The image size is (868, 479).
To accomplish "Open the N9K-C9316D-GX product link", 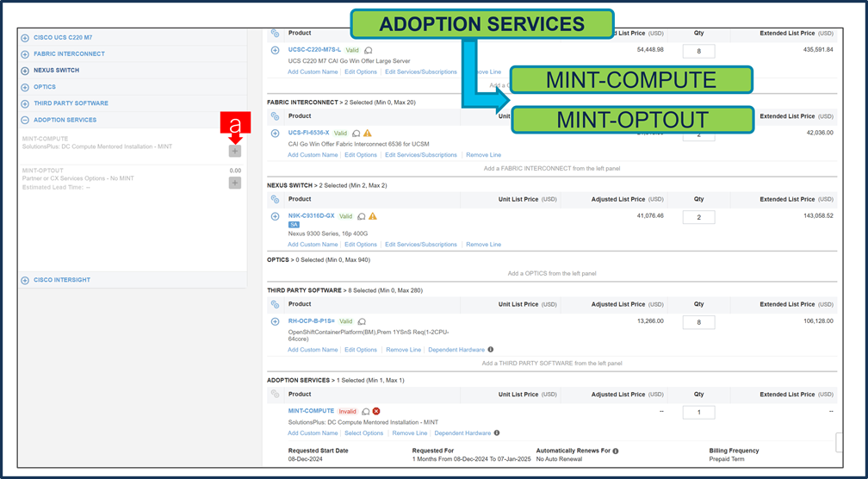I will [x=311, y=216].
